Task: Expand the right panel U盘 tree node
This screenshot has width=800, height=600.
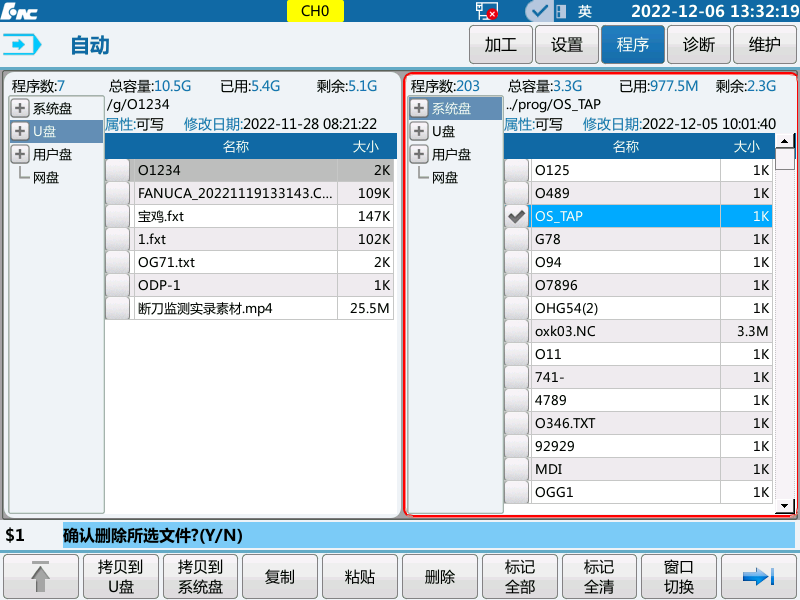Action: coord(419,132)
